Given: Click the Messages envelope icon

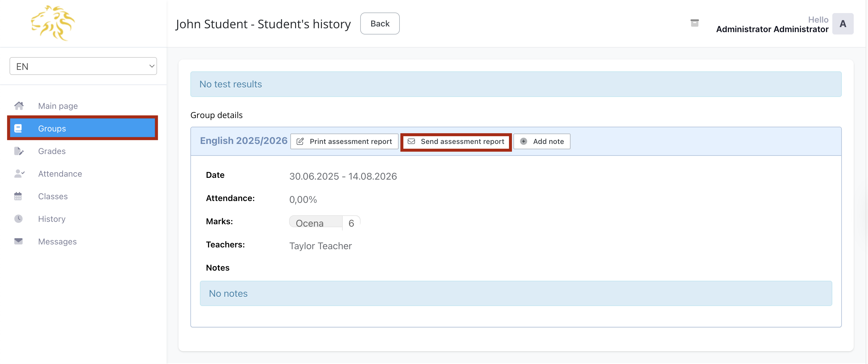Looking at the screenshot, I should click(18, 241).
